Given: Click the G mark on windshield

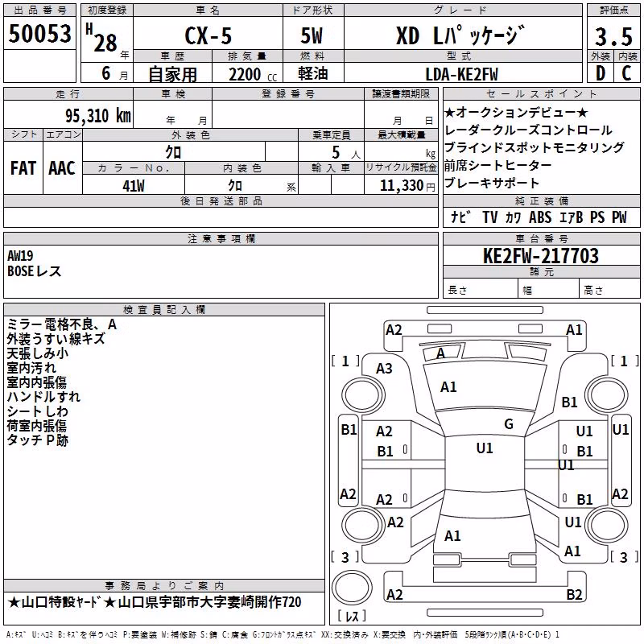Looking at the screenshot, I should 509,424.
